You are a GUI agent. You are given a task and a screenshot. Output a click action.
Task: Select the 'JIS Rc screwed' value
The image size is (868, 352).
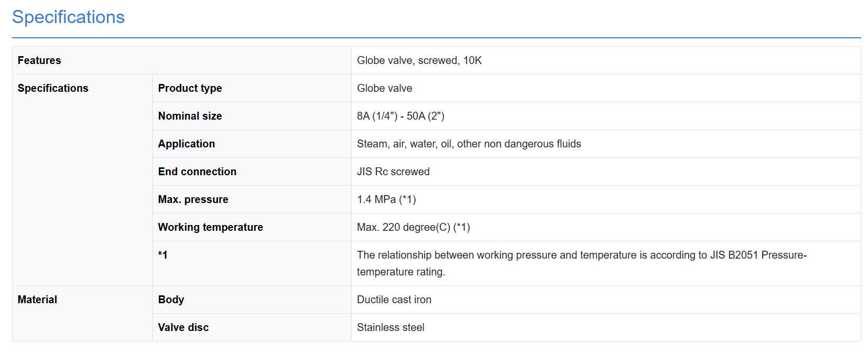pos(393,172)
